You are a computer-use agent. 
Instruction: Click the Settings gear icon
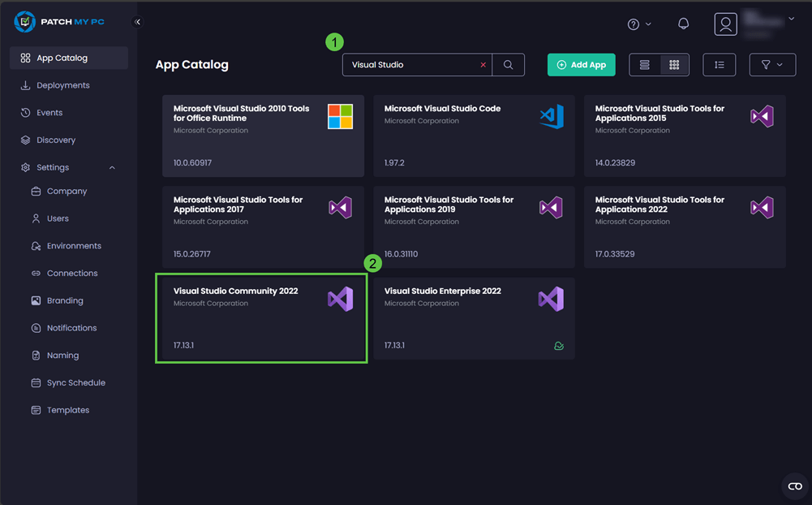(25, 167)
